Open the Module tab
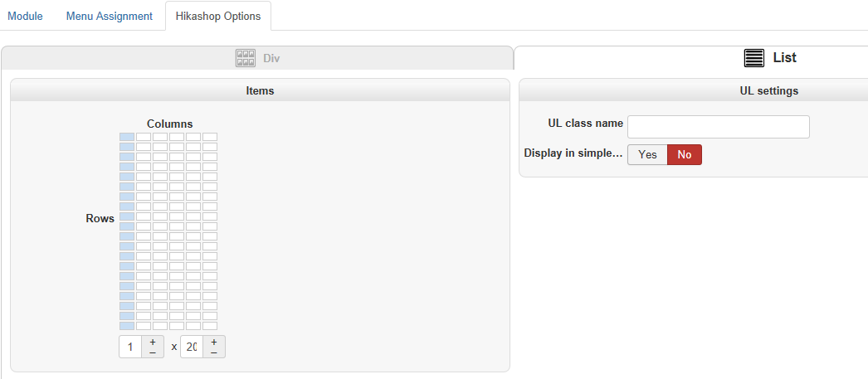The width and height of the screenshot is (868, 379). coord(25,16)
